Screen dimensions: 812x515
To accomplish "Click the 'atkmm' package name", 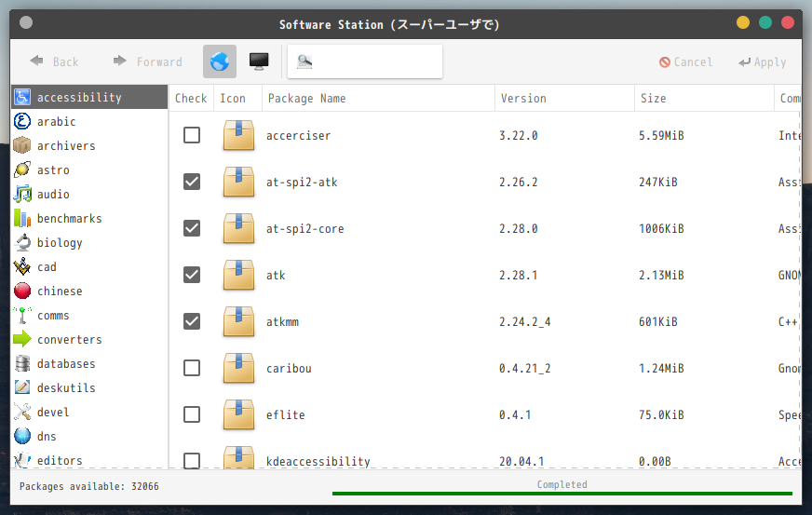I will click(x=282, y=322).
